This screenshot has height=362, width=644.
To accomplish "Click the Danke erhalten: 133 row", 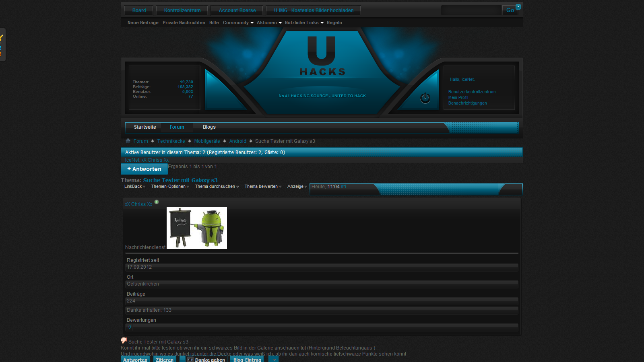I will 322,310.
